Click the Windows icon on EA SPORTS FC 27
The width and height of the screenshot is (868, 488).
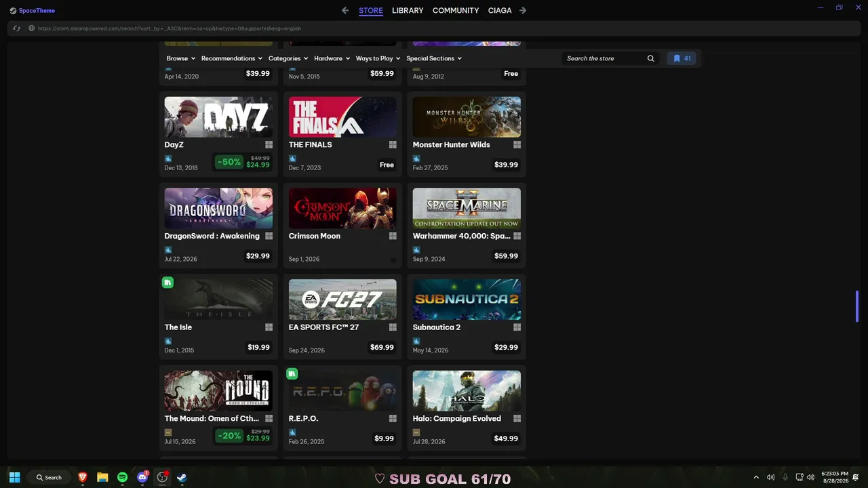click(393, 327)
